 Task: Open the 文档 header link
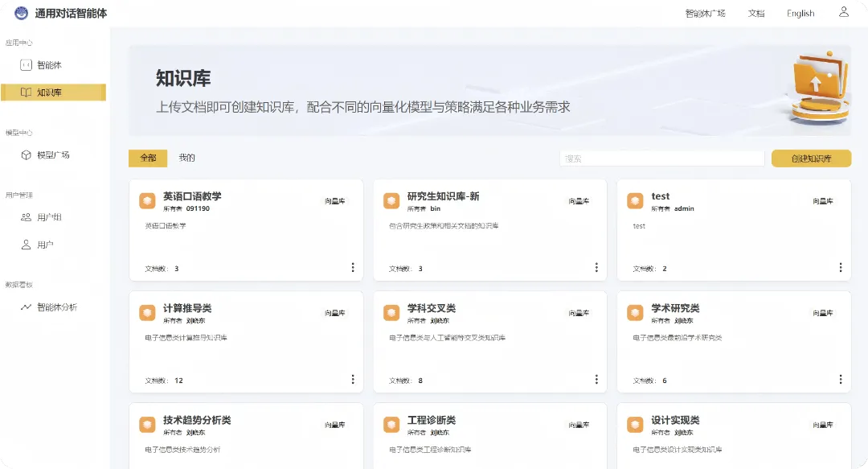pos(756,14)
